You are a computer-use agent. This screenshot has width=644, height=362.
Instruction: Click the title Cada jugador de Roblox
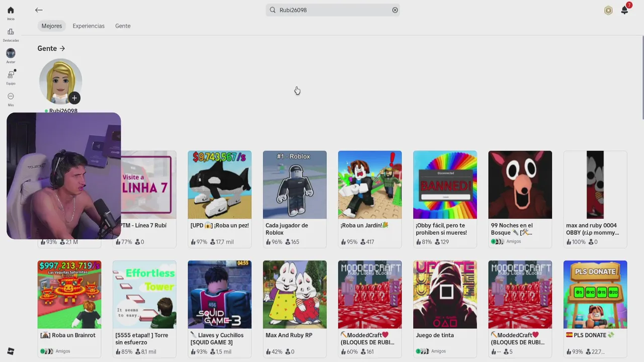click(x=287, y=229)
